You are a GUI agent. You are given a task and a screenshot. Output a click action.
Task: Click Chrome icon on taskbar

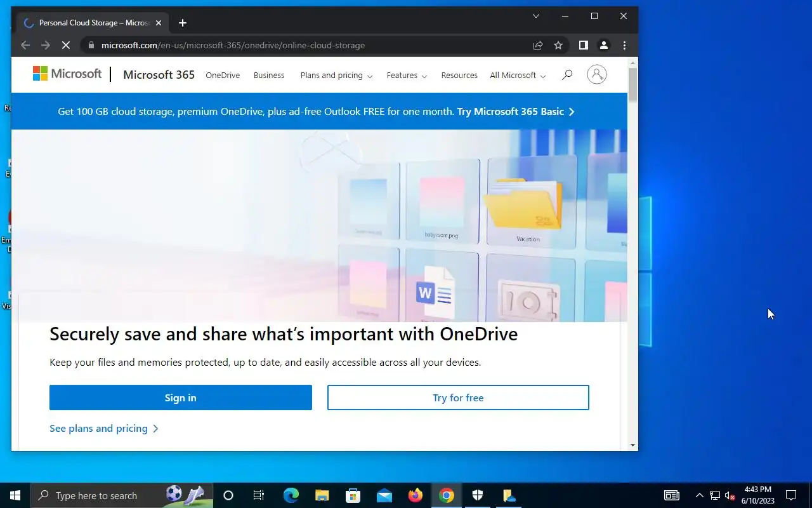tap(447, 495)
